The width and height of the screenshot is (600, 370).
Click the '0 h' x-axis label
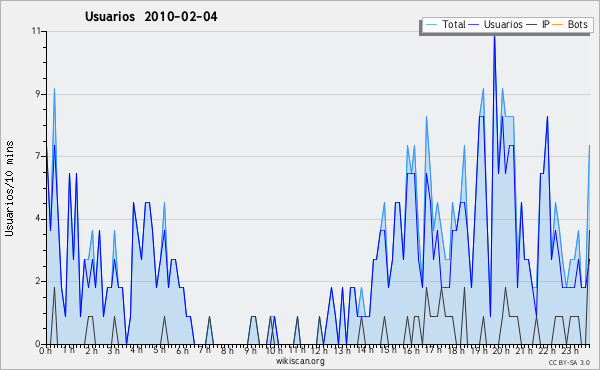coord(46,351)
